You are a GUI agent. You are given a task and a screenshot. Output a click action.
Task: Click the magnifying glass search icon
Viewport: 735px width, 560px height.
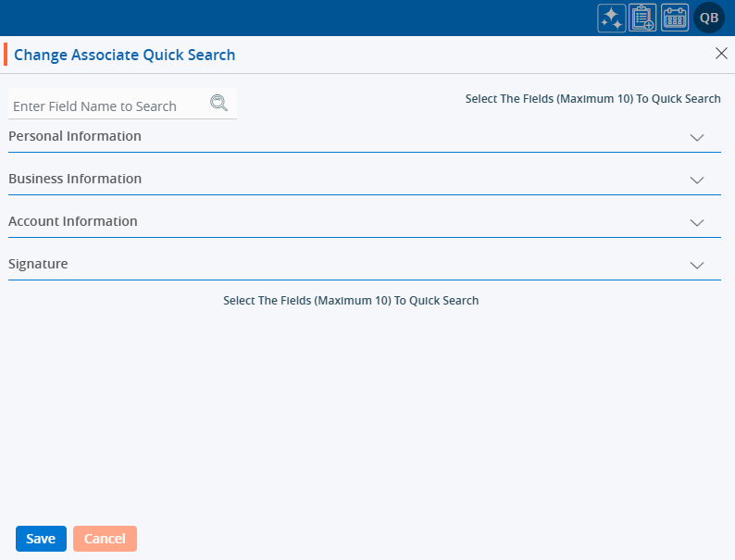click(x=218, y=103)
